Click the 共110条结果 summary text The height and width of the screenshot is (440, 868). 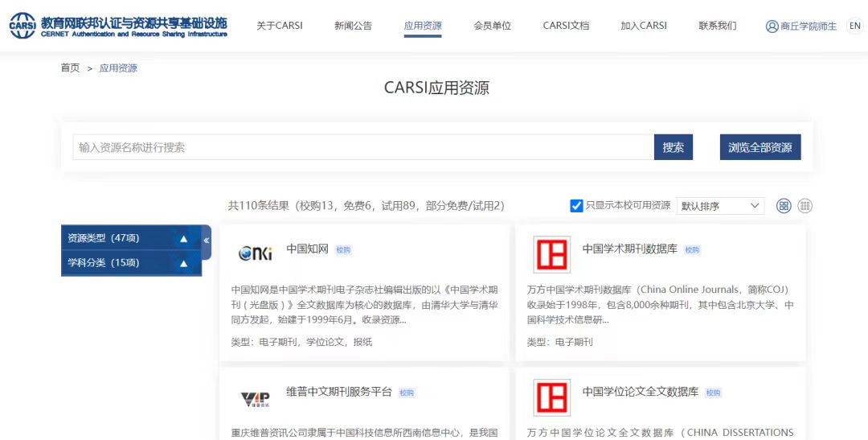[x=366, y=206]
